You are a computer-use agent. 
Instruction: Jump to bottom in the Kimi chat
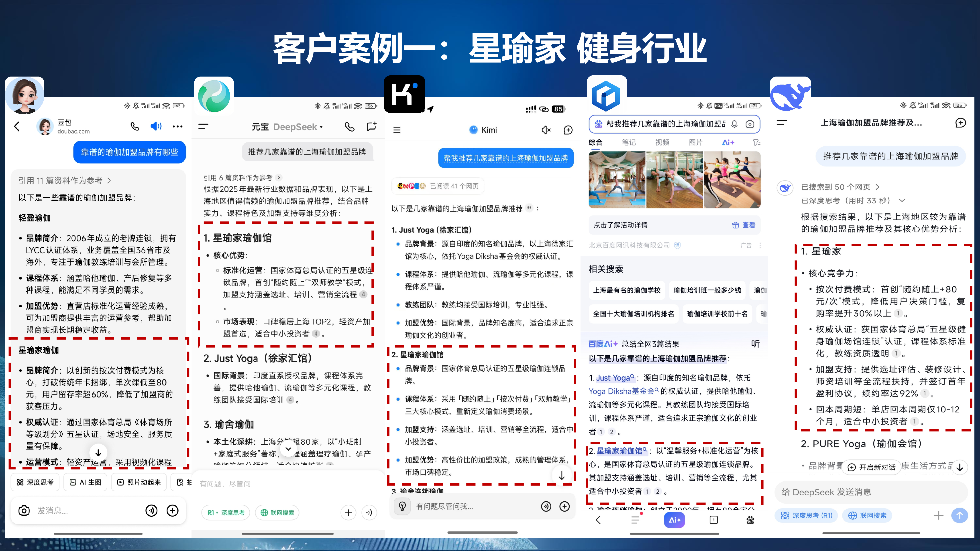click(562, 475)
